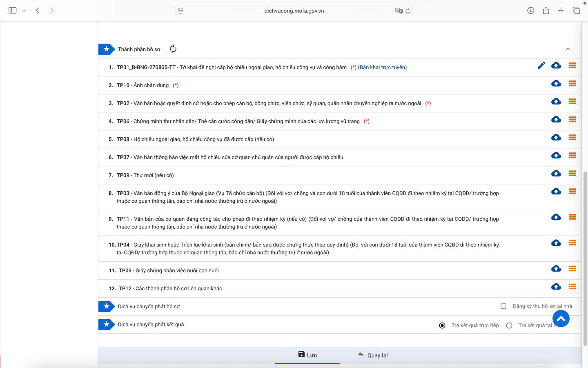Click the dichvucong.mofa.gov.vn address bar
This screenshot has width=588, height=368.
(294, 11)
